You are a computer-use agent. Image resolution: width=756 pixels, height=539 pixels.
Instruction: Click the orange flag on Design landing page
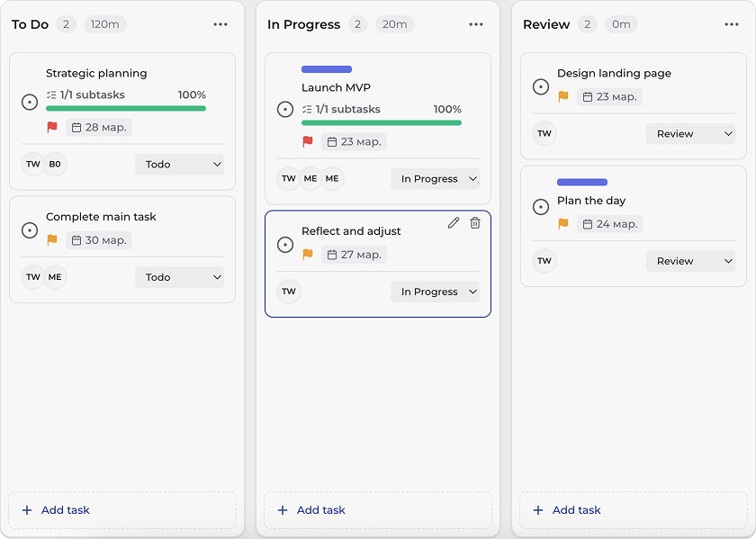[563, 96]
